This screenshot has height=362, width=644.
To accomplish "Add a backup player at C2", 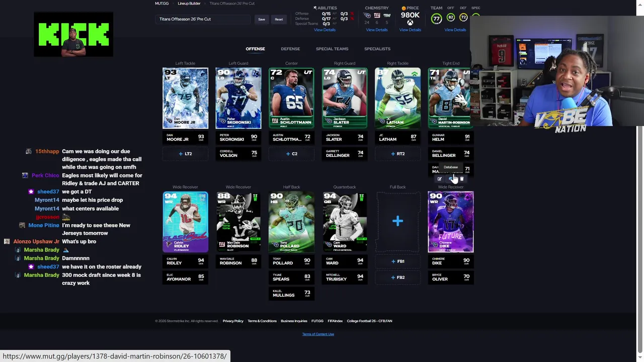I will [291, 154].
